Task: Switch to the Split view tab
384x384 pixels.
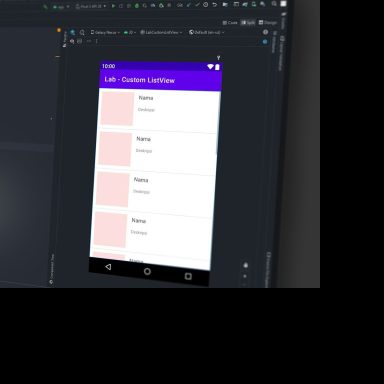Action: click(248, 23)
